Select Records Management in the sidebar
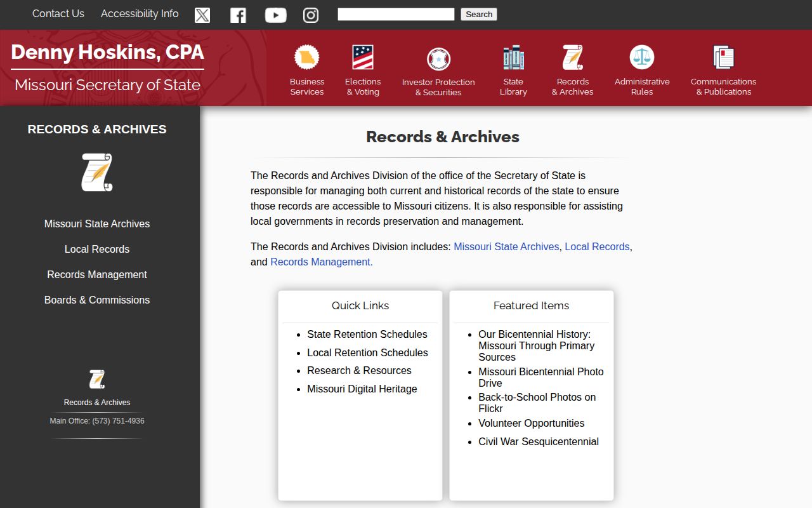This screenshot has width=812, height=508. (97, 274)
